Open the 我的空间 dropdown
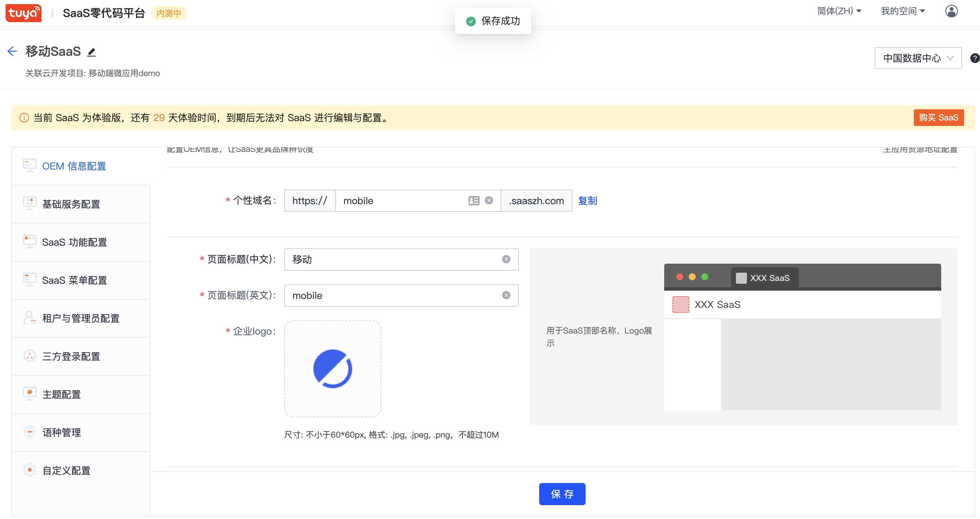Screen dimensions: 980x519 pyautogui.click(x=902, y=11)
